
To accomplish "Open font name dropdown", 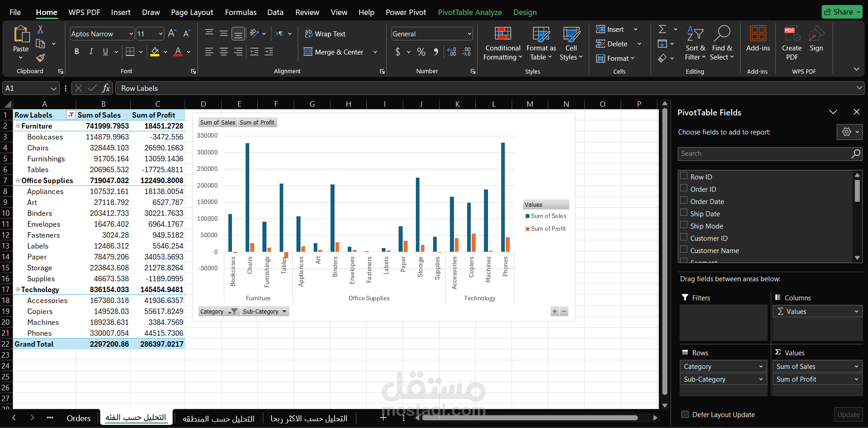I will (x=131, y=34).
